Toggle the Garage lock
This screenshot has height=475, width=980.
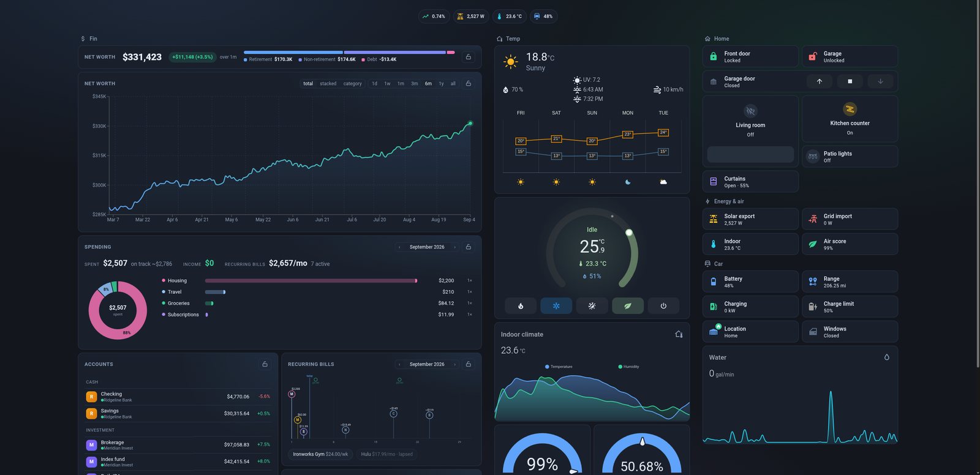pyautogui.click(x=850, y=56)
